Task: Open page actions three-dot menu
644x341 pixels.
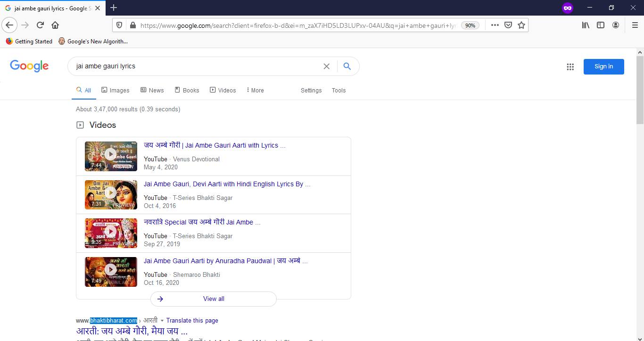Action: tap(495, 25)
